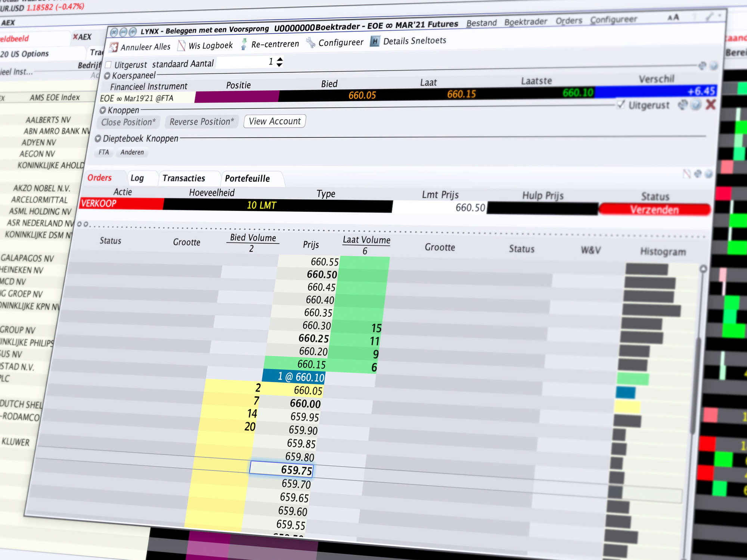Open Configureer from the wrench toolbar button

point(335,43)
